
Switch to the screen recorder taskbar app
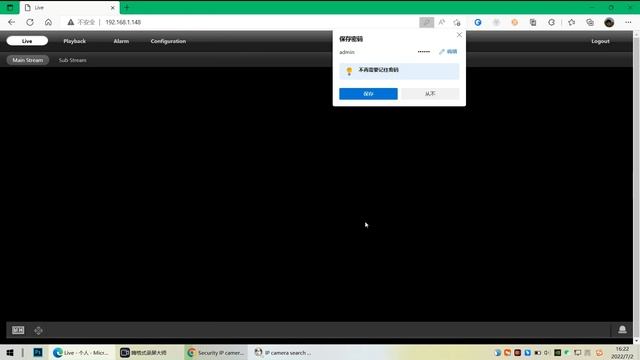[x=144, y=352]
